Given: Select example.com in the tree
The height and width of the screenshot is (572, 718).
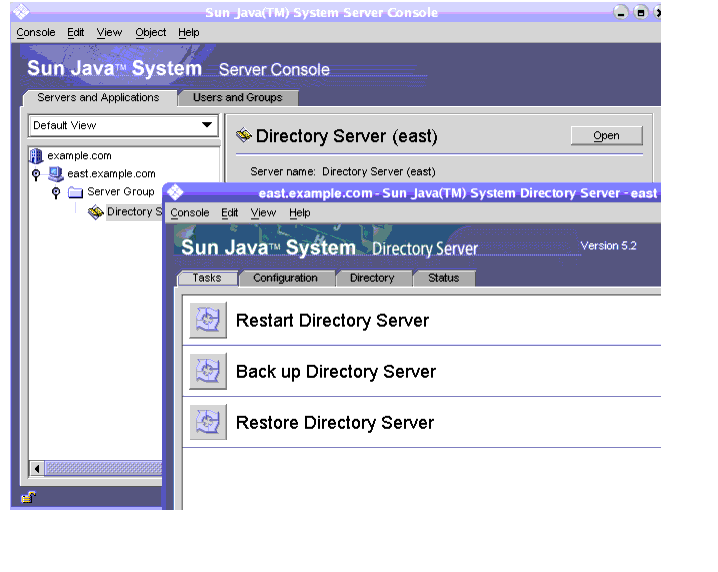Looking at the screenshot, I should [x=79, y=156].
